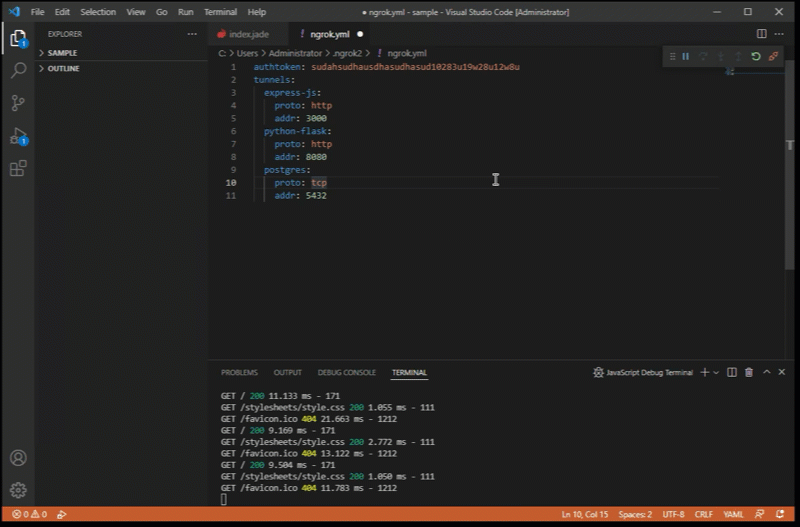
Task: Click the errors and warnings status indicator
Action: pyautogui.click(x=31, y=514)
